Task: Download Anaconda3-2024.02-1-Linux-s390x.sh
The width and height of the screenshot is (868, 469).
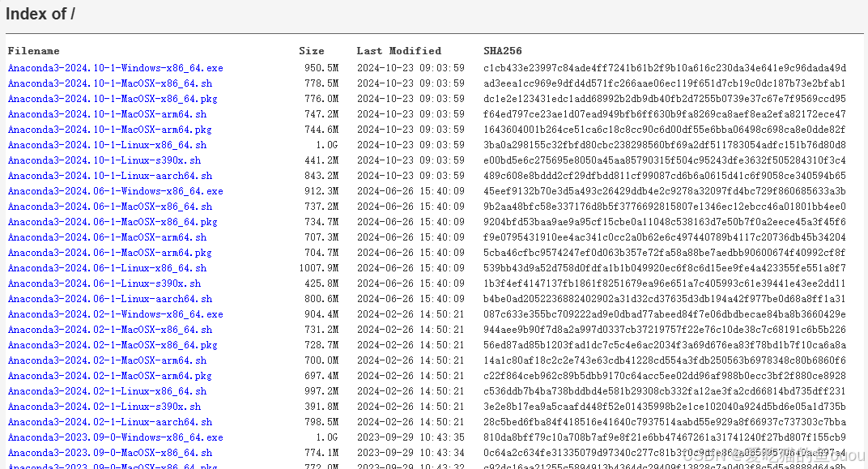Action: tap(104, 407)
